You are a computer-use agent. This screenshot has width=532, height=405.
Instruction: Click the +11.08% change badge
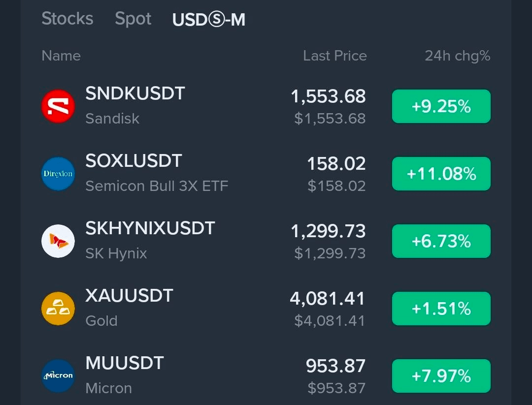tap(441, 174)
